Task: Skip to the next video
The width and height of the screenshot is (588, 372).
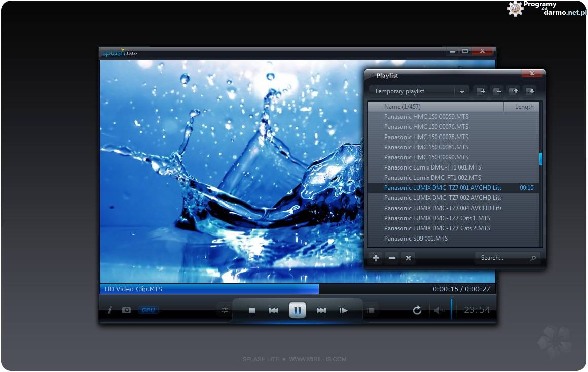Action: click(321, 310)
